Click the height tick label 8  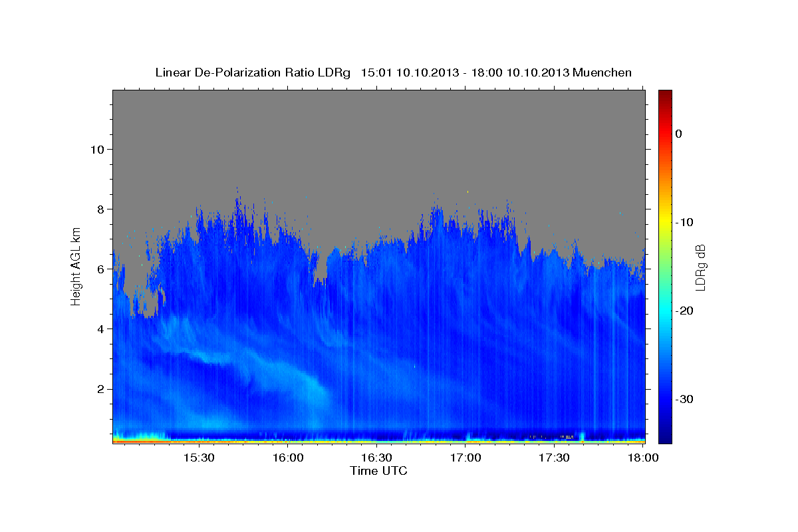(x=100, y=209)
